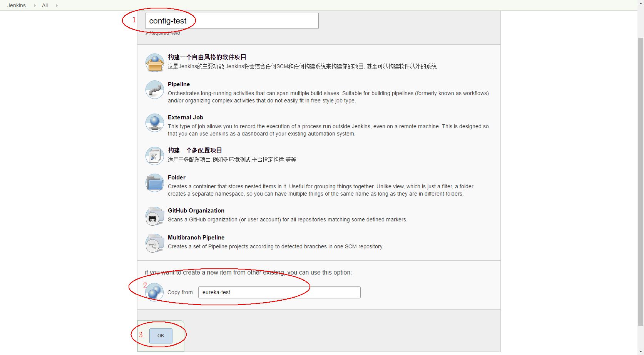
Task: Choose the Folder item icon
Action: (155, 183)
